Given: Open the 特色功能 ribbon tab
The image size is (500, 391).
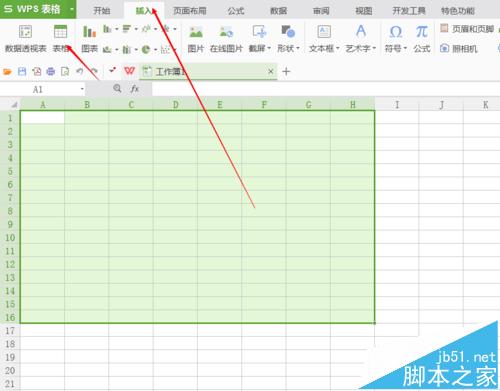Looking at the screenshot, I should coord(458,11).
